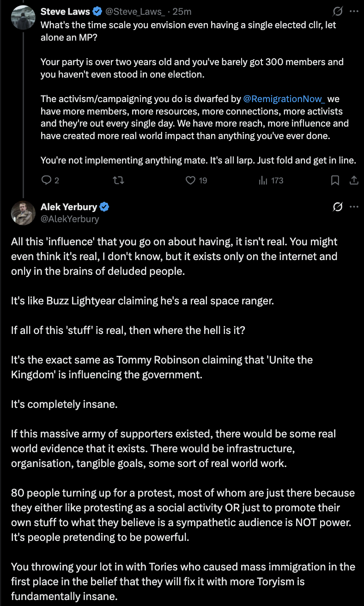
Task: Open more options on Steve Laws' tweet
Action: click(x=354, y=11)
